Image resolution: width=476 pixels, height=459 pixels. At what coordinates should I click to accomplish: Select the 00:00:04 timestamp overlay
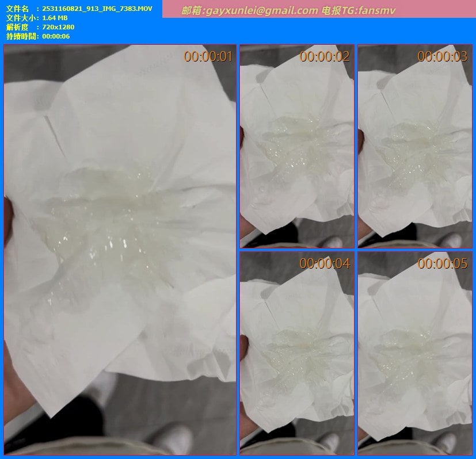pyautogui.click(x=325, y=263)
